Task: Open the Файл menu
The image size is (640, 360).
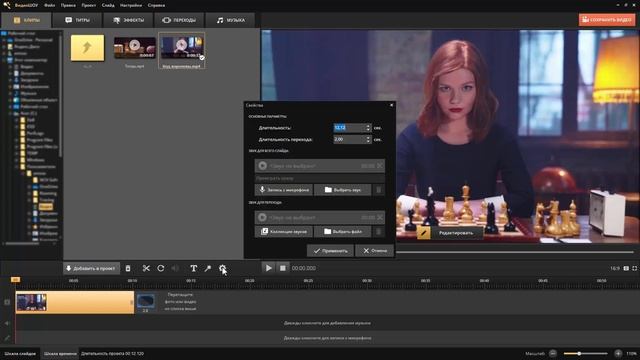Action: coord(49,5)
